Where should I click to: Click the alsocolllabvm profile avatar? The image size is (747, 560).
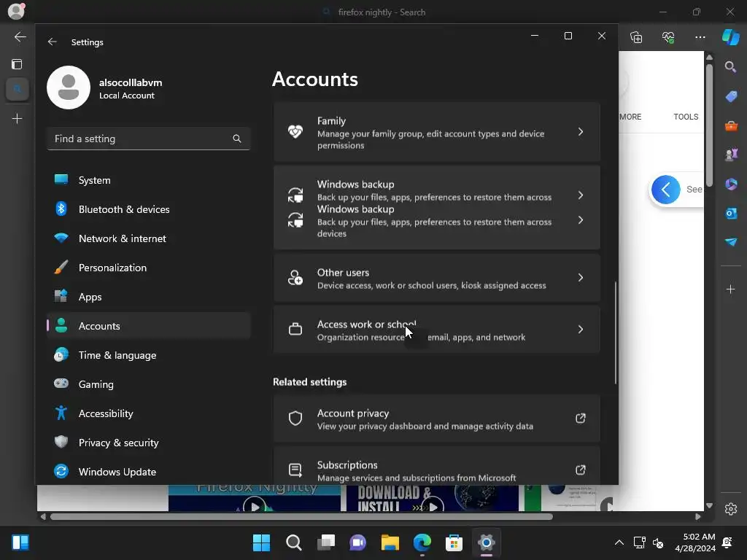69,87
